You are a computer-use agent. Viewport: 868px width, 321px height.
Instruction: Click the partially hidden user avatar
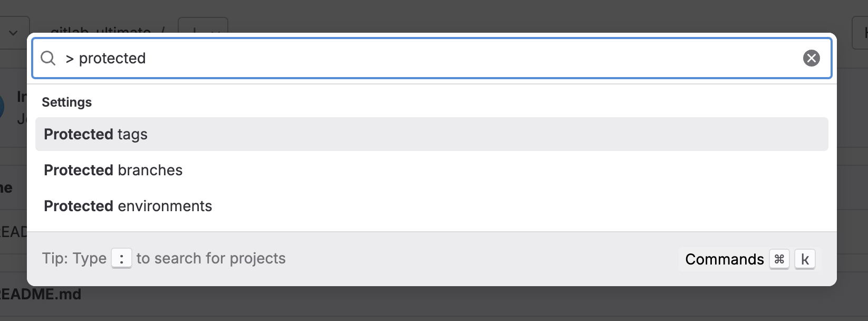click(x=2, y=106)
